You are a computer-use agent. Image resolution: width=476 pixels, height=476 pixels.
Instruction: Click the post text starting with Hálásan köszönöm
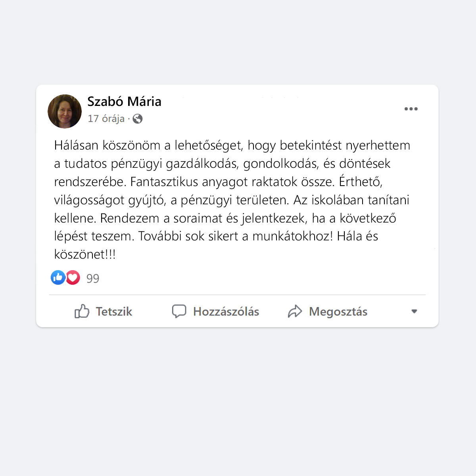point(232,200)
